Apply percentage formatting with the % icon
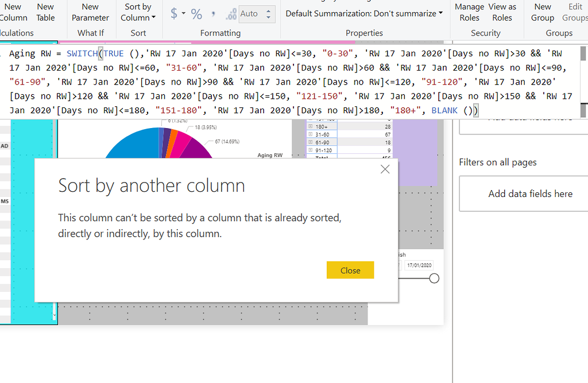588x383 pixels. [x=196, y=14]
